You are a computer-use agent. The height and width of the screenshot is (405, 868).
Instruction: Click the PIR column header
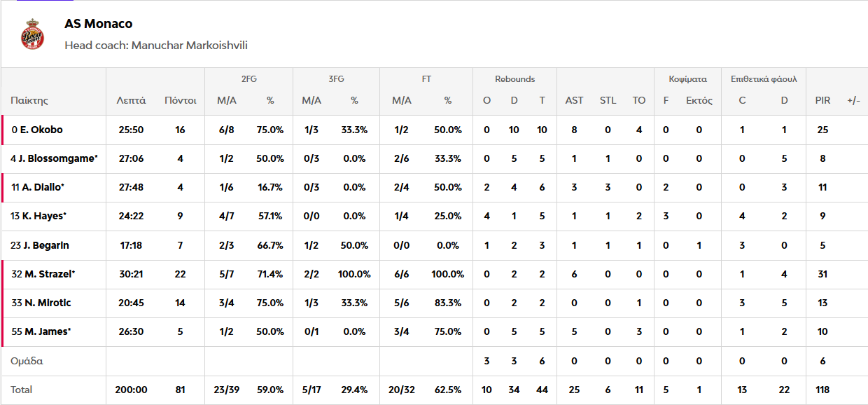822,100
